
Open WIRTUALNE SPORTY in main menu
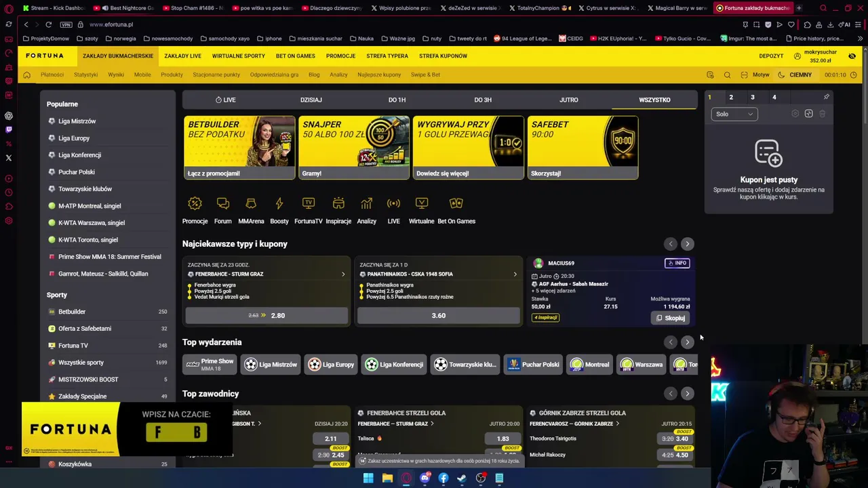pyautogui.click(x=239, y=56)
